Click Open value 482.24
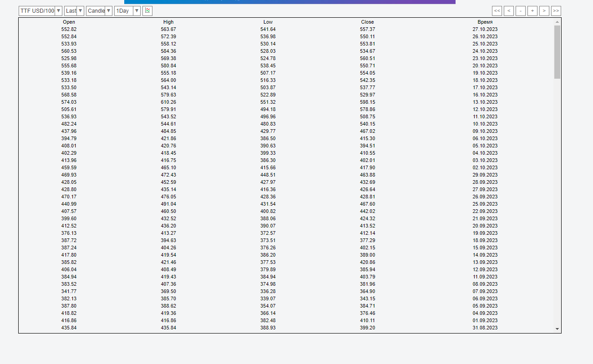 (69, 124)
